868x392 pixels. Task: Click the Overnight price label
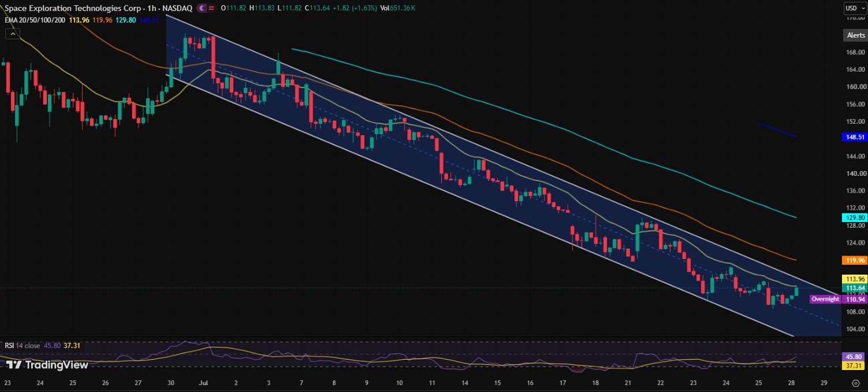coord(825,299)
